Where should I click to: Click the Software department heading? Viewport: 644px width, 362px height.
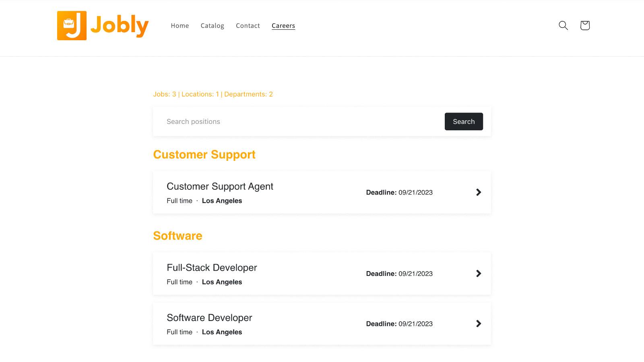coord(178,236)
